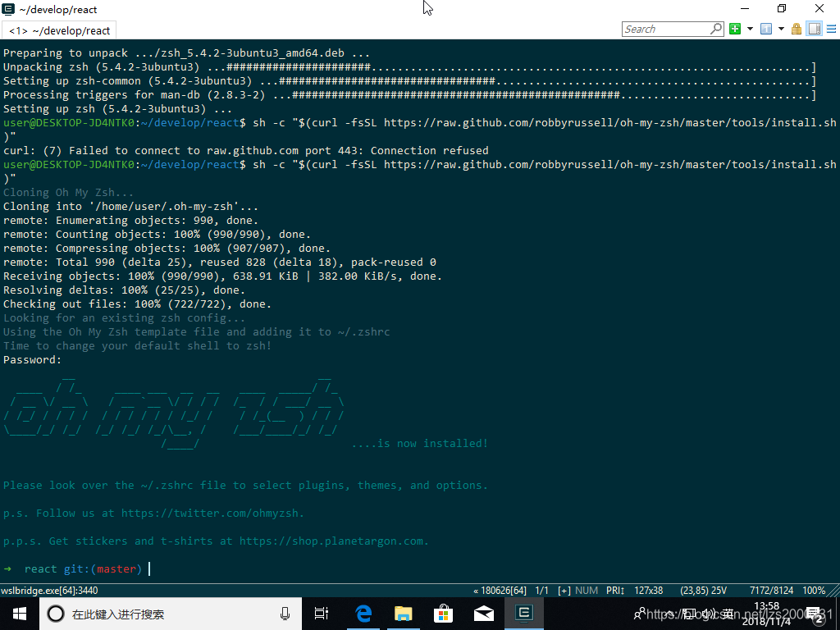Click the 'Password:' prompt line
The image size is (840, 630).
(x=32, y=359)
